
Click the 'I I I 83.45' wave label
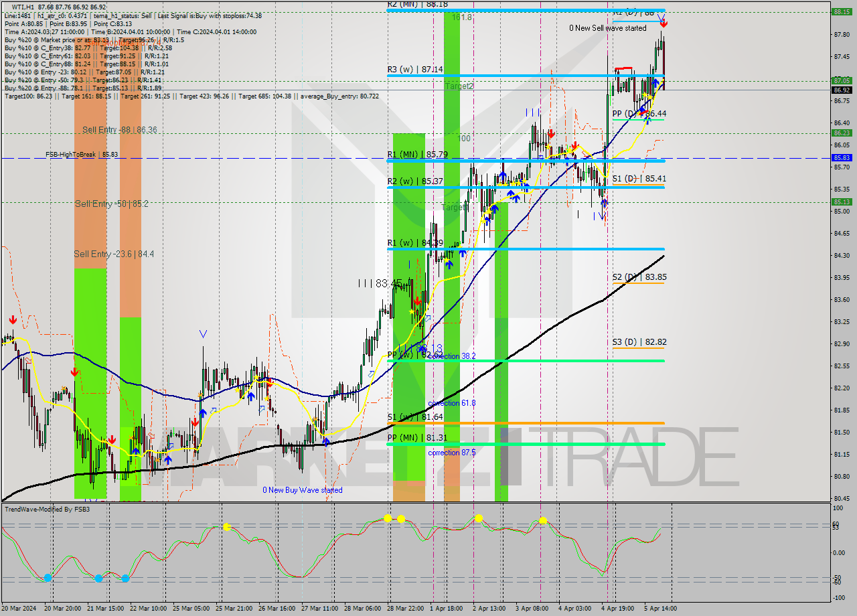click(x=380, y=283)
